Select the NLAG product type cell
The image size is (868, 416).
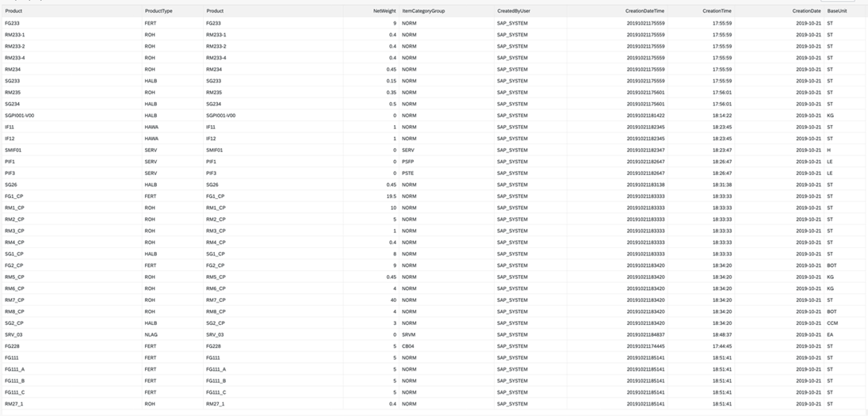point(151,334)
